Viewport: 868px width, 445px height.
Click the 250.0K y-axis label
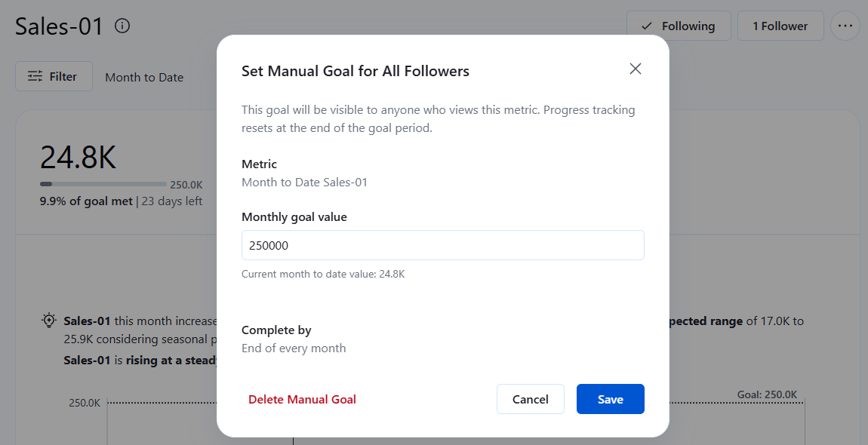click(85, 403)
